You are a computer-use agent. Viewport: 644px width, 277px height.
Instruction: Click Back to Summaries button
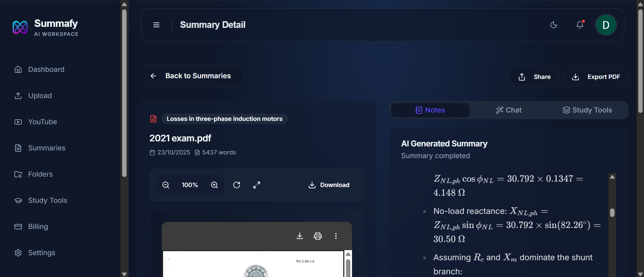click(190, 76)
